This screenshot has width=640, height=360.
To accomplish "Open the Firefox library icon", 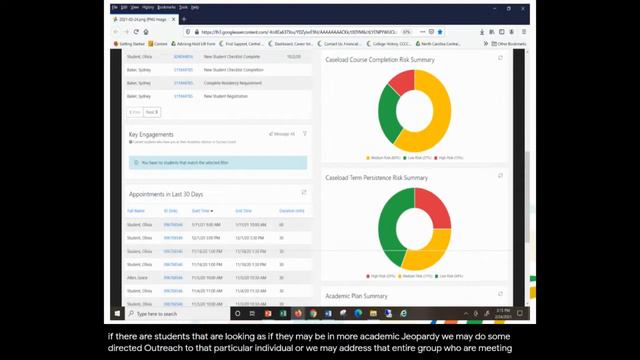I will click(x=492, y=32).
